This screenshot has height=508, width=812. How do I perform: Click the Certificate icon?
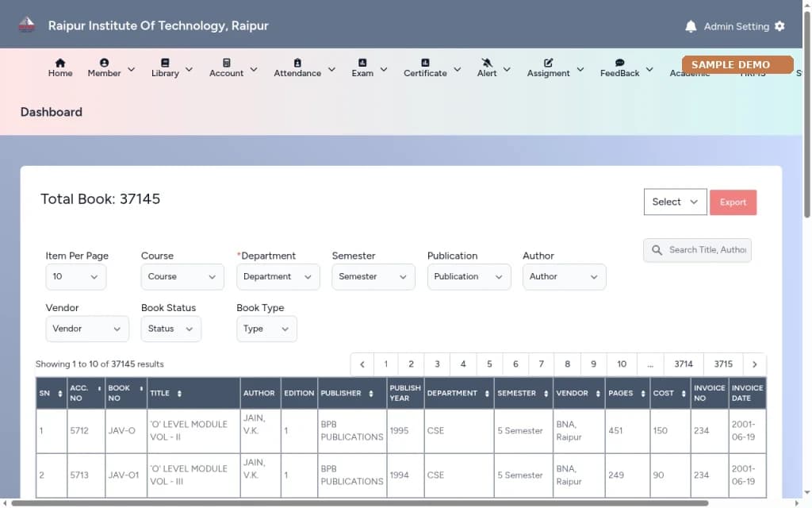[x=425, y=63]
